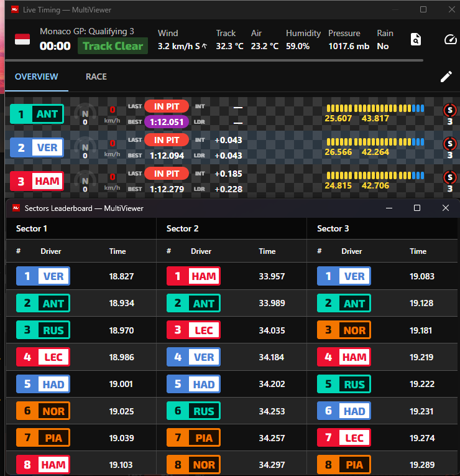Viewport: 460px width, 476px height.
Task: Click the Monaco flag icon
Action: coord(22,39)
